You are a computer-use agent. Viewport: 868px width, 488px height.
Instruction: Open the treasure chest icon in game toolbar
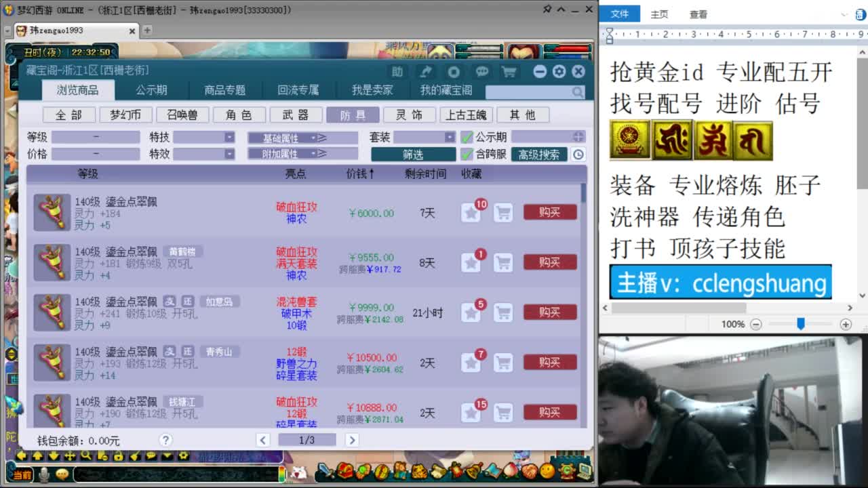point(345,470)
